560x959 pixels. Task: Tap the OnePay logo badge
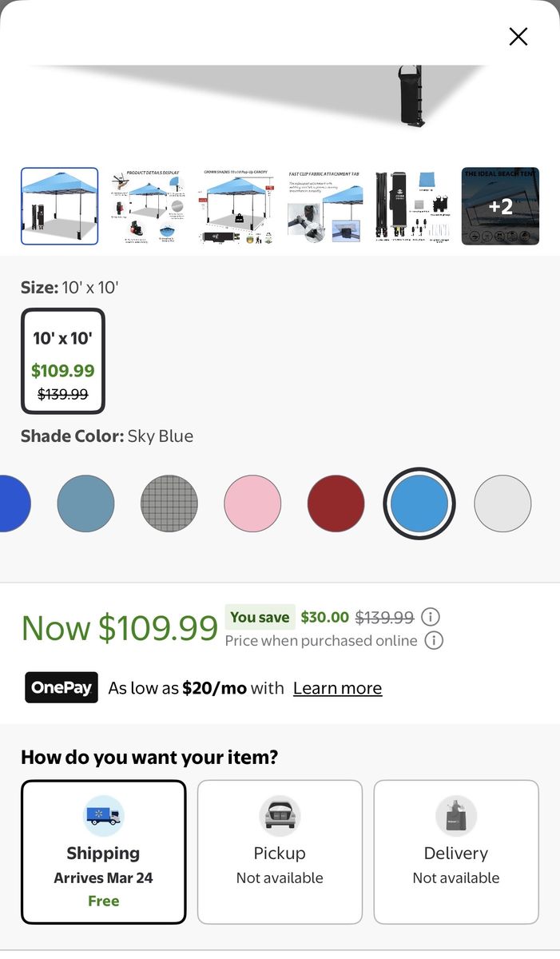(62, 687)
